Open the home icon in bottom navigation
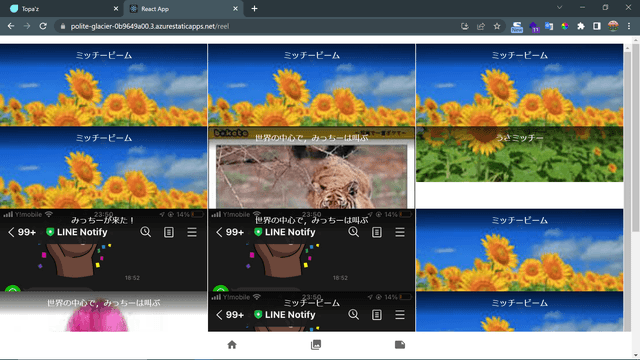640x360 pixels. point(232,345)
